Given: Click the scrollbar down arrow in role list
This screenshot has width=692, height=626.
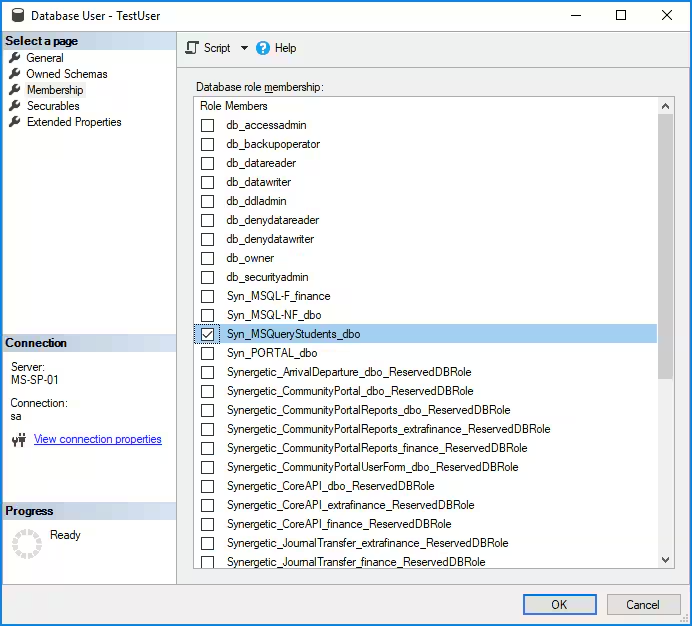Looking at the screenshot, I should [x=666, y=560].
